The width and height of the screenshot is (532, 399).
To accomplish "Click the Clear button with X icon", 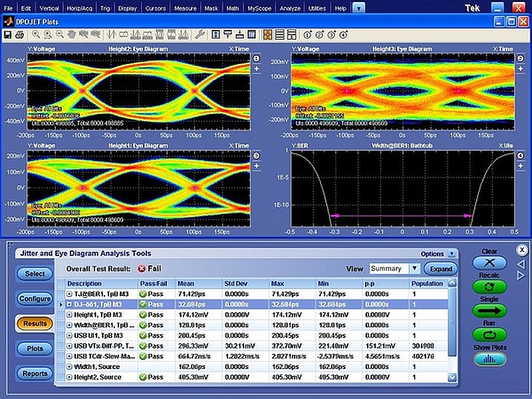I will coord(489,263).
